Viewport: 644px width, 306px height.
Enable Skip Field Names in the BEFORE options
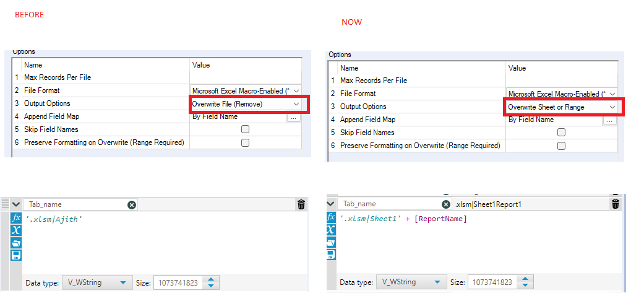(x=246, y=129)
